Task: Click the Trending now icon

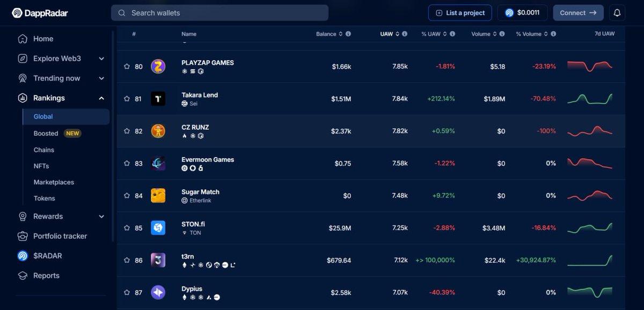Action: tap(23, 78)
